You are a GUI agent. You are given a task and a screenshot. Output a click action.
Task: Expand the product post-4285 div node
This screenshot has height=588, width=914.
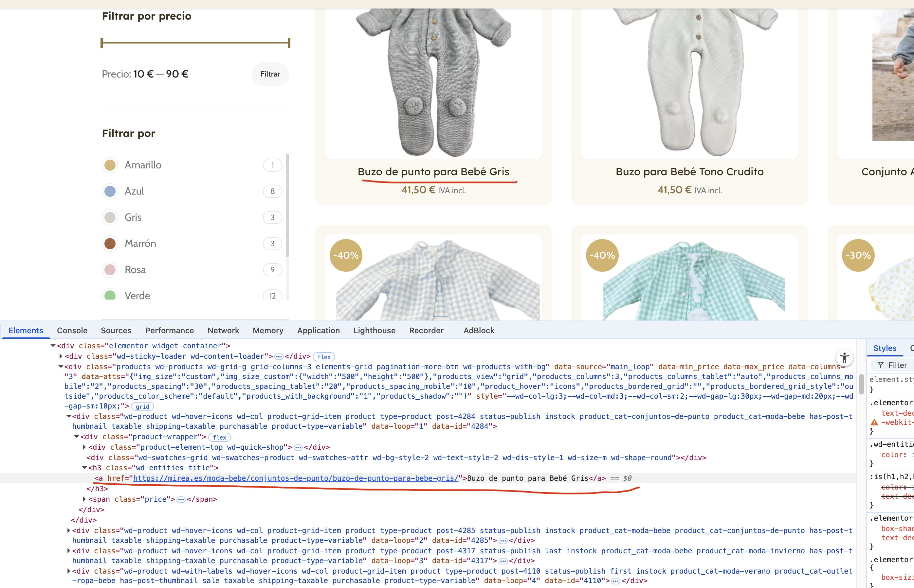click(68, 530)
